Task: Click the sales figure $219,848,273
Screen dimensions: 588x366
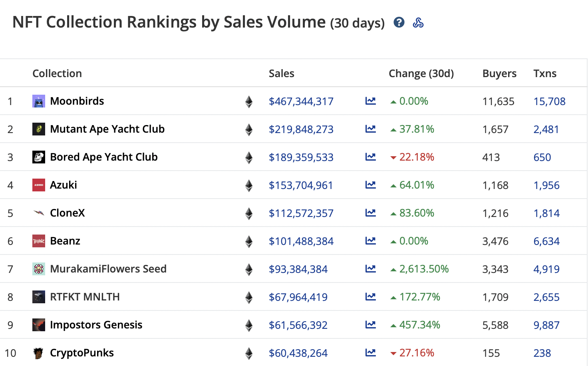Action: [301, 129]
